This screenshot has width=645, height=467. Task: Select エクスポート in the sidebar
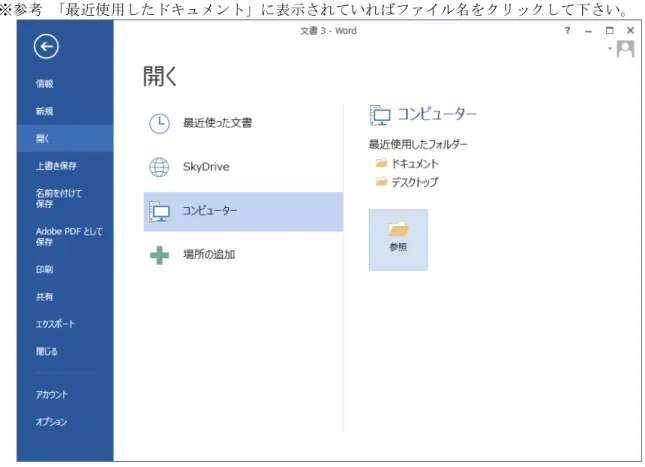click(x=55, y=324)
